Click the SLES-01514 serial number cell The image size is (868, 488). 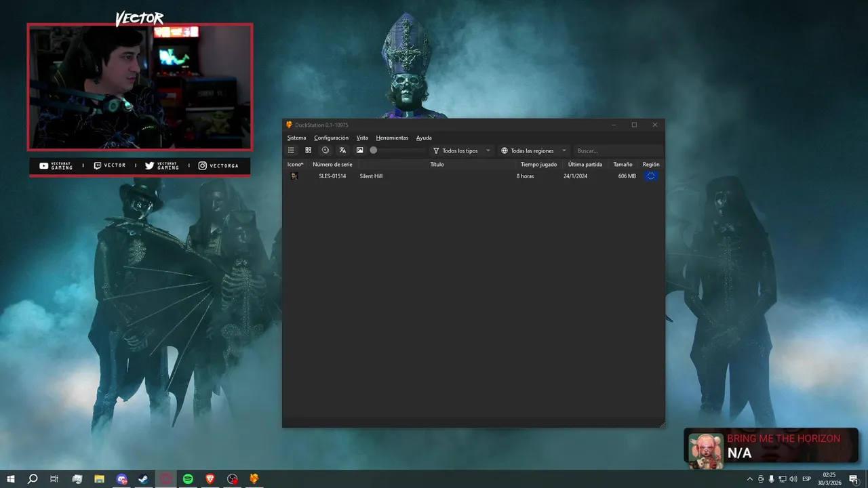click(x=332, y=176)
